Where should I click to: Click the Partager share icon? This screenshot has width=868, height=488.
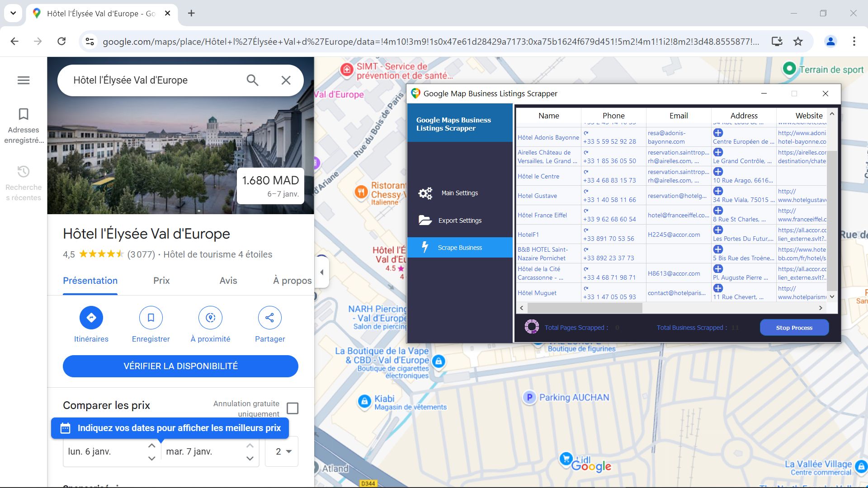tap(270, 318)
